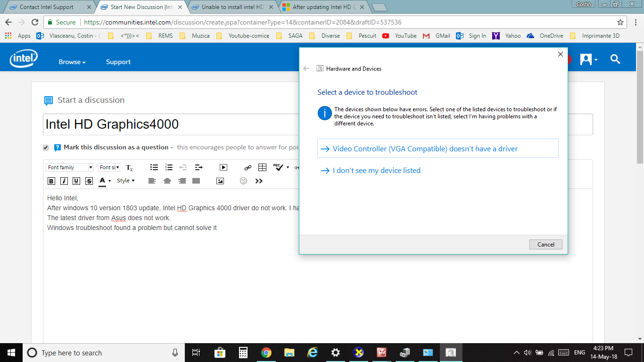The height and width of the screenshot is (362, 644).
Task: Open the OneDrive bookmark
Action: (545, 36)
